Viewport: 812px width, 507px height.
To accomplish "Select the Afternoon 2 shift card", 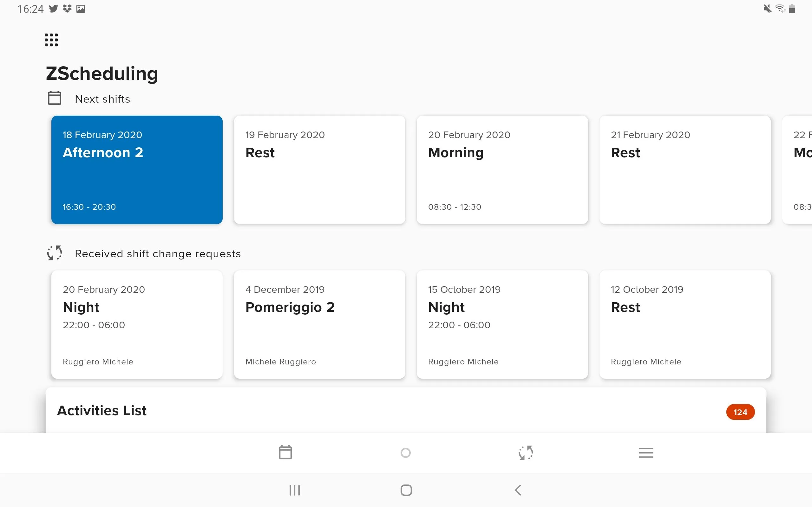I will pos(136,170).
